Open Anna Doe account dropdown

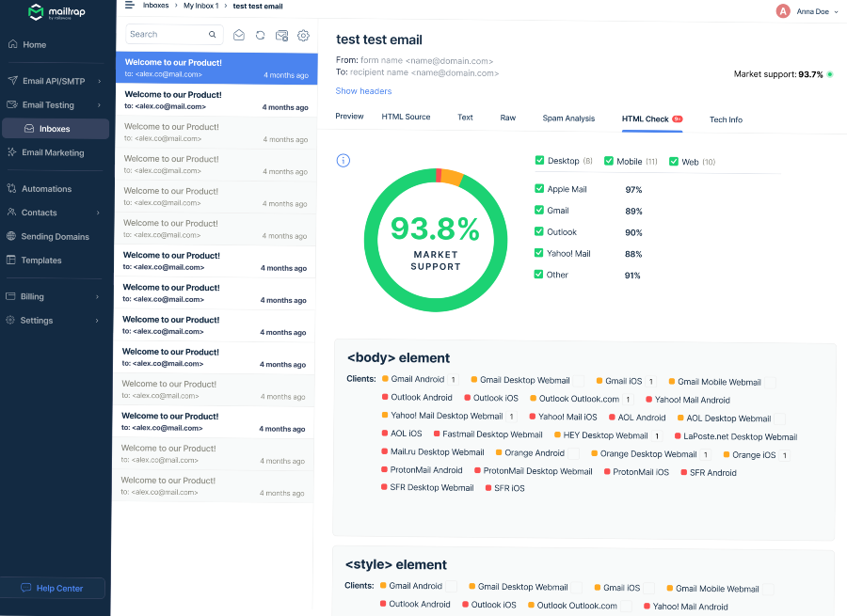(x=809, y=11)
